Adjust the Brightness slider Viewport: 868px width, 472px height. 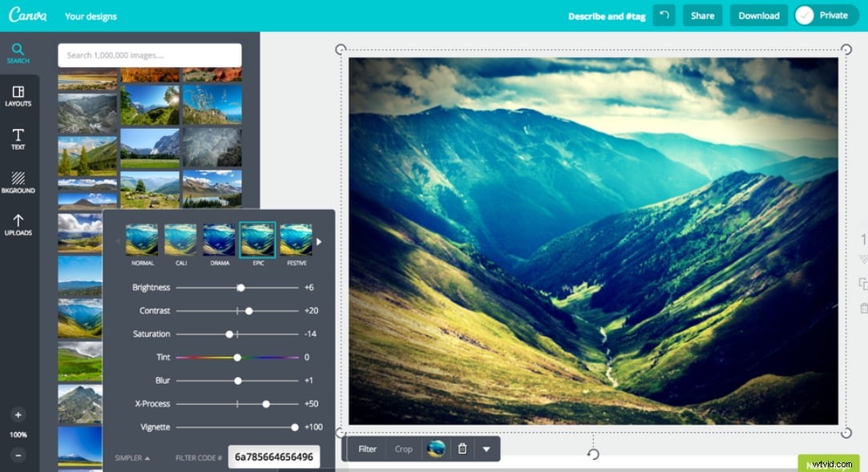tap(240, 287)
